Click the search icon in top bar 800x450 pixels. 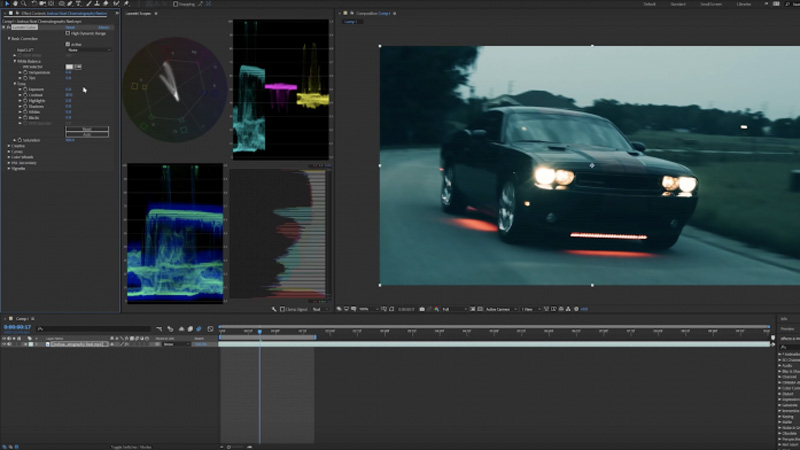[x=788, y=4]
